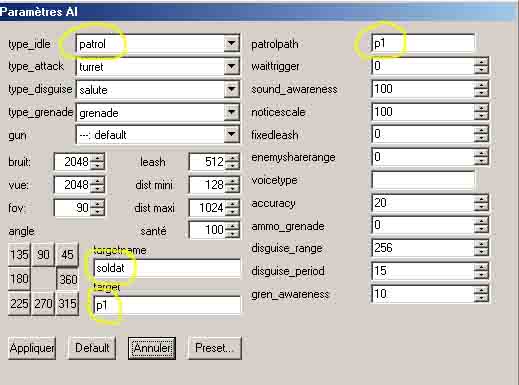Image resolution: width=519 pixels, height=385 pixels.
Task: Adjust the fixedleash spinner arrows
Action: click(481, 134)
